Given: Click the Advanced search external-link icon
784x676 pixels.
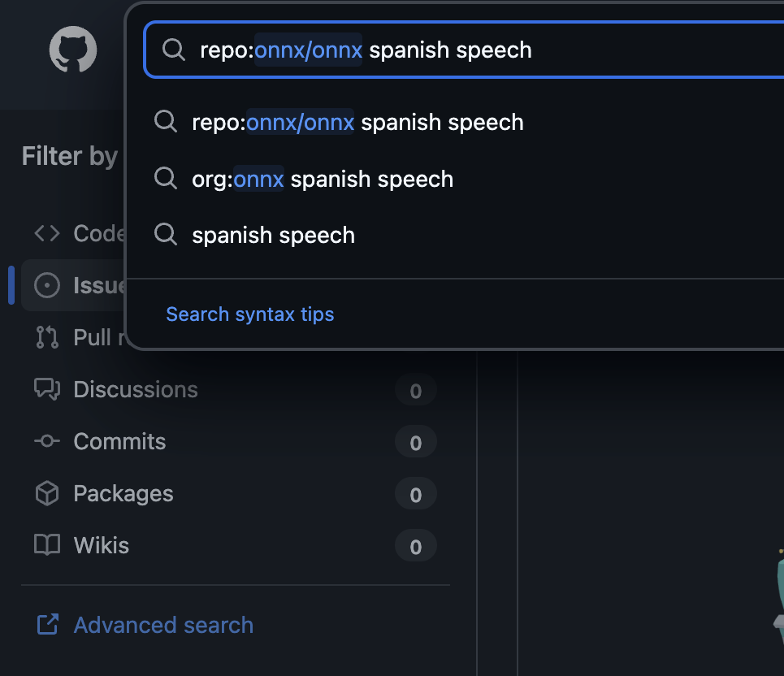Looking at the screenshot, I should click(47, 625).
